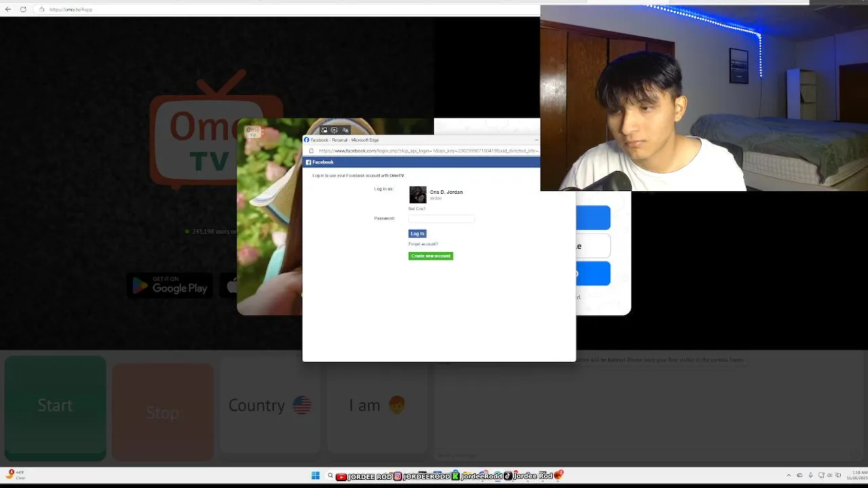Select the facebook.com login URL in popup

pos(428,150)
